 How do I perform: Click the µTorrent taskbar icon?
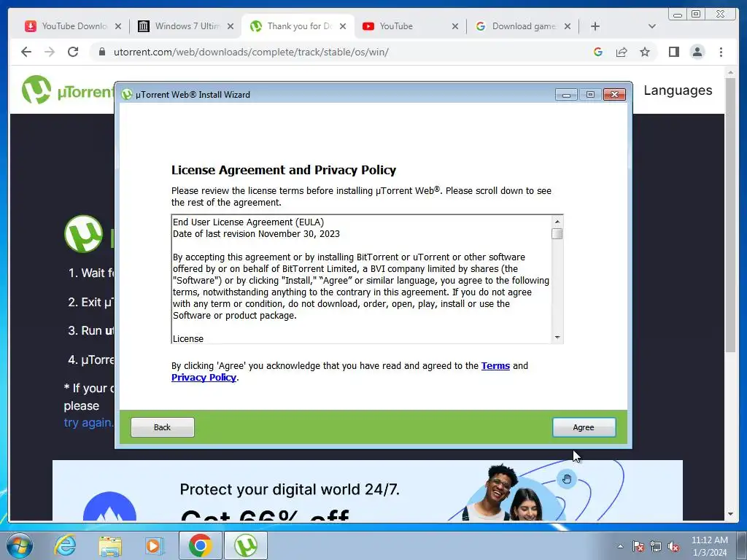[x=245, y=545]
